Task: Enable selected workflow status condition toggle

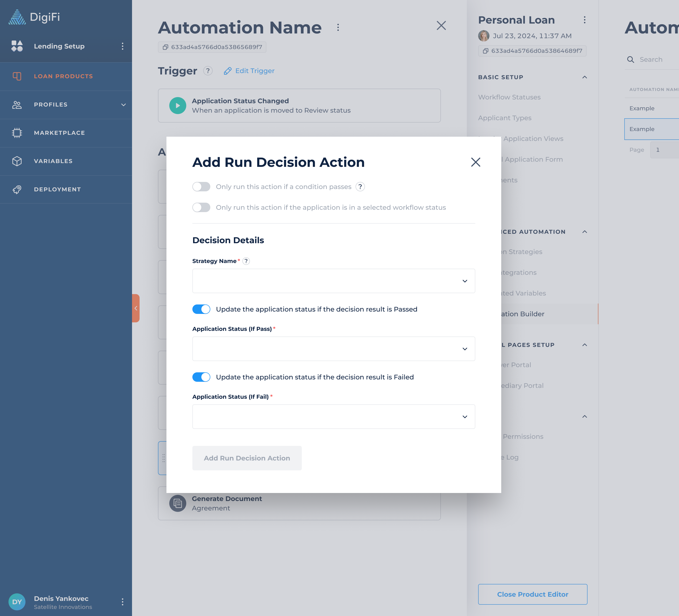Action: (x=201, y=207)
